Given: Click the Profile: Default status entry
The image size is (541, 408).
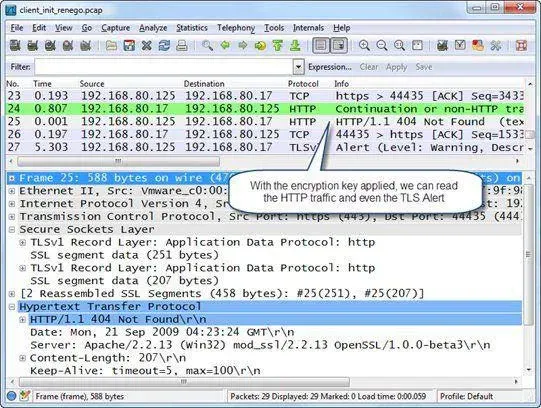Looking at the screenshot, I should point(466,396).
